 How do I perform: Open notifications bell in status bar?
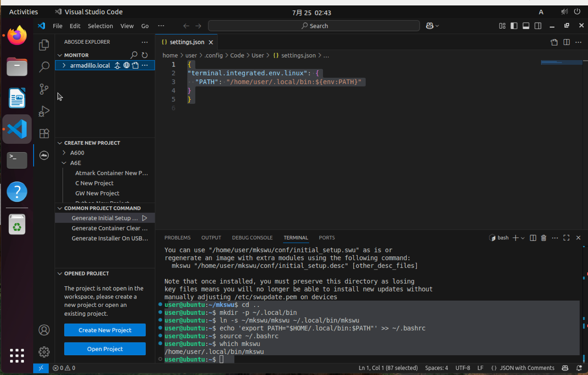[579, 368]
